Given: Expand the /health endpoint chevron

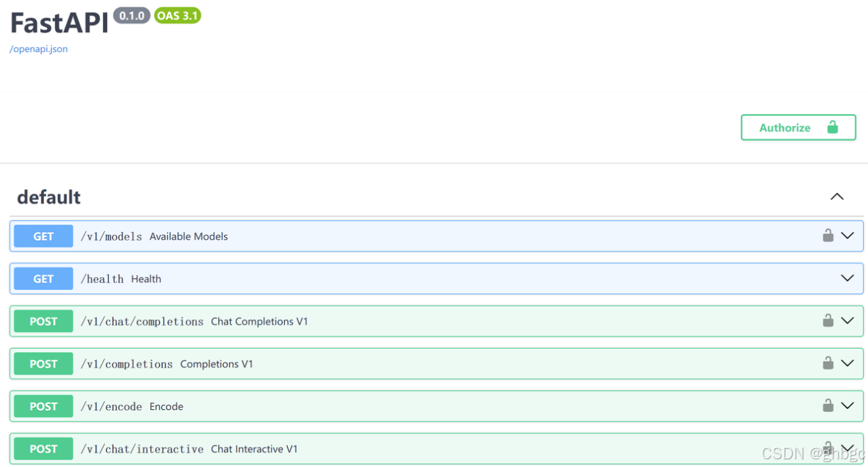Looking at the screenshot, I should pos(847,278).
